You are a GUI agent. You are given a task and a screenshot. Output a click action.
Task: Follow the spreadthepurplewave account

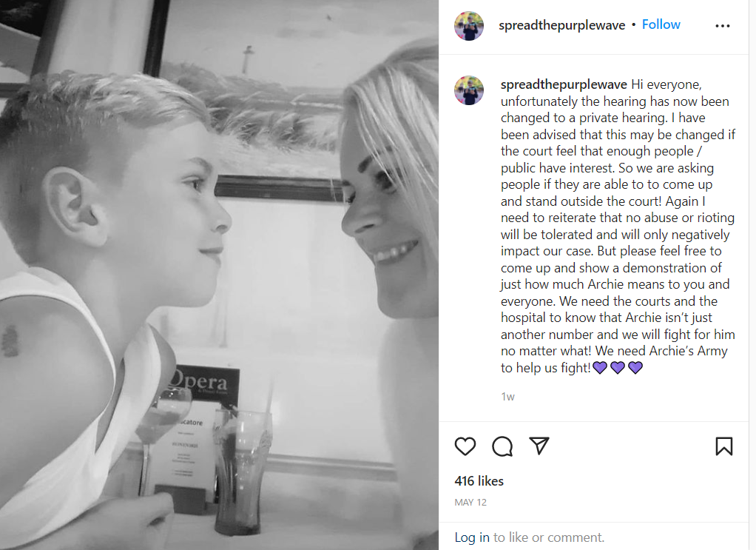[x=661, y=24]
